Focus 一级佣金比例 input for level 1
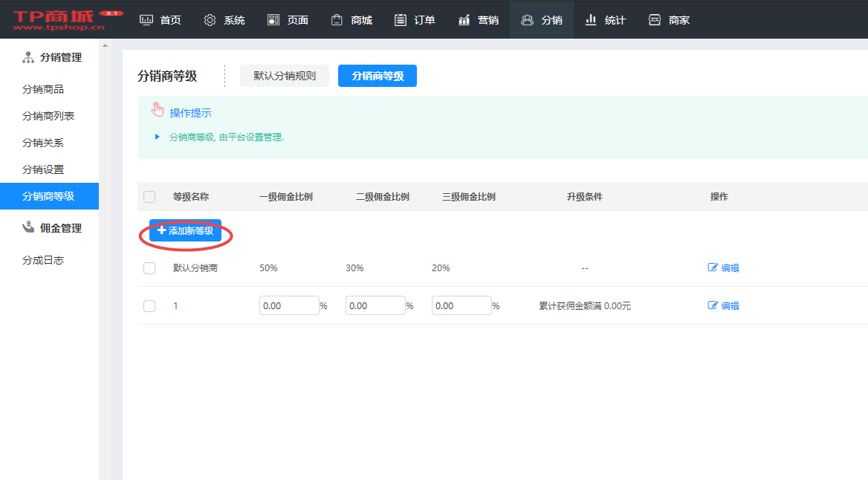The image size is (868, 480). point(288,305)
